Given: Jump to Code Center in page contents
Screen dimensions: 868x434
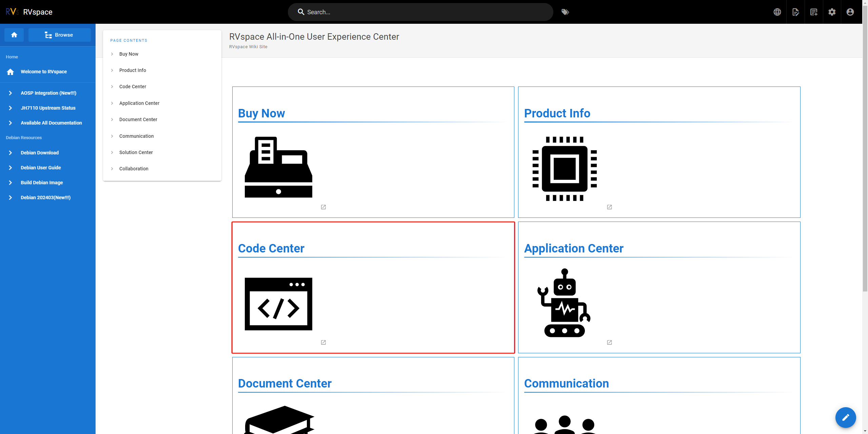Looking at the screenshot, I should point(133,87).
